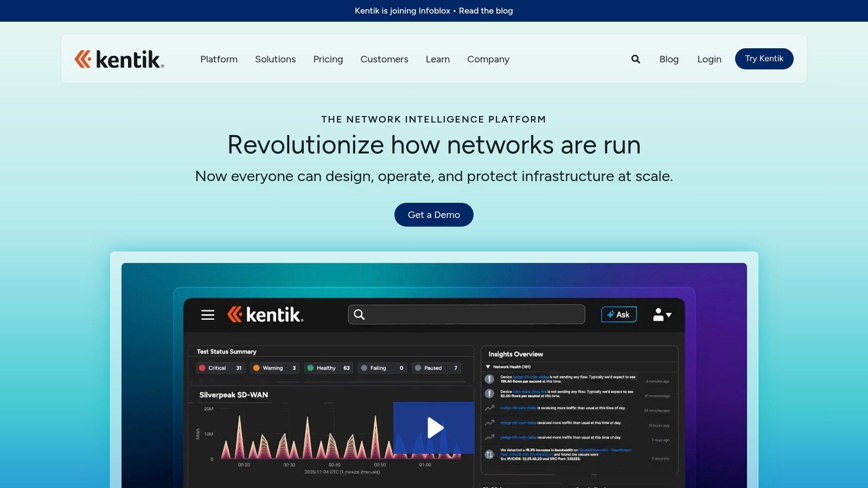This screenshot has width=868, height=488.
Task: Follow the 'Read the blog' announcement banner link
Action: (486, 11)
